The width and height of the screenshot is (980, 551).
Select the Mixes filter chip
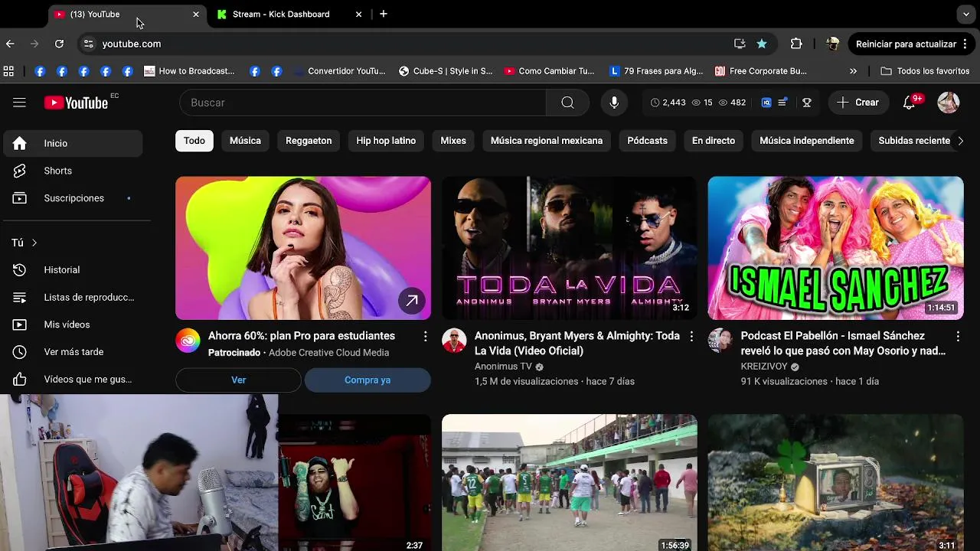(x=453, y=141)
